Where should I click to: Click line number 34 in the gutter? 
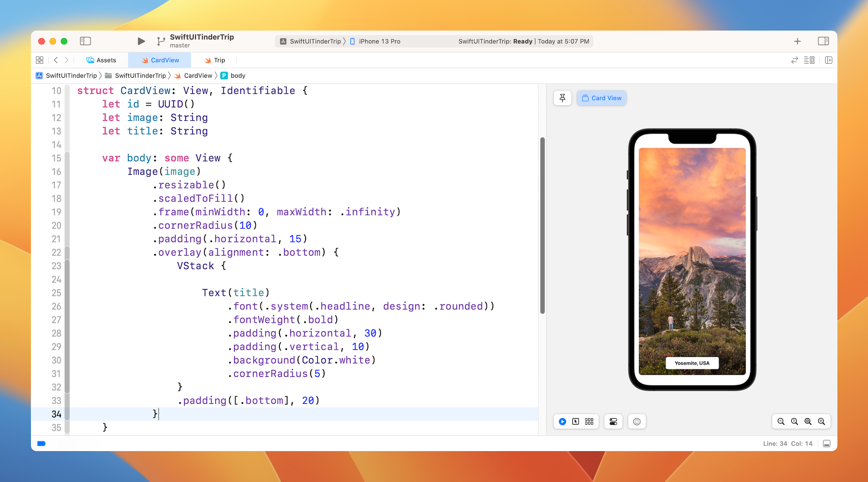pyautogui.click(x=57, y=414)
